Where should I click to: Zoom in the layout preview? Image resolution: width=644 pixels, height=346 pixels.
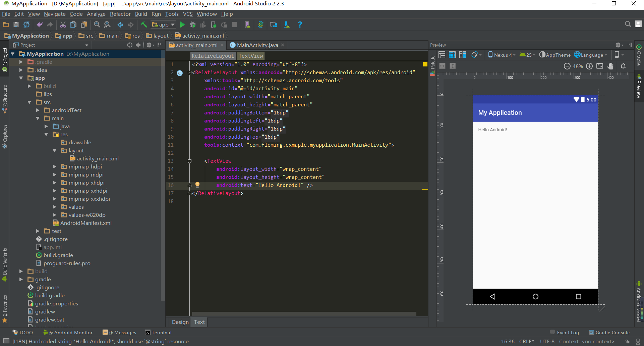(x=589, y=66)
